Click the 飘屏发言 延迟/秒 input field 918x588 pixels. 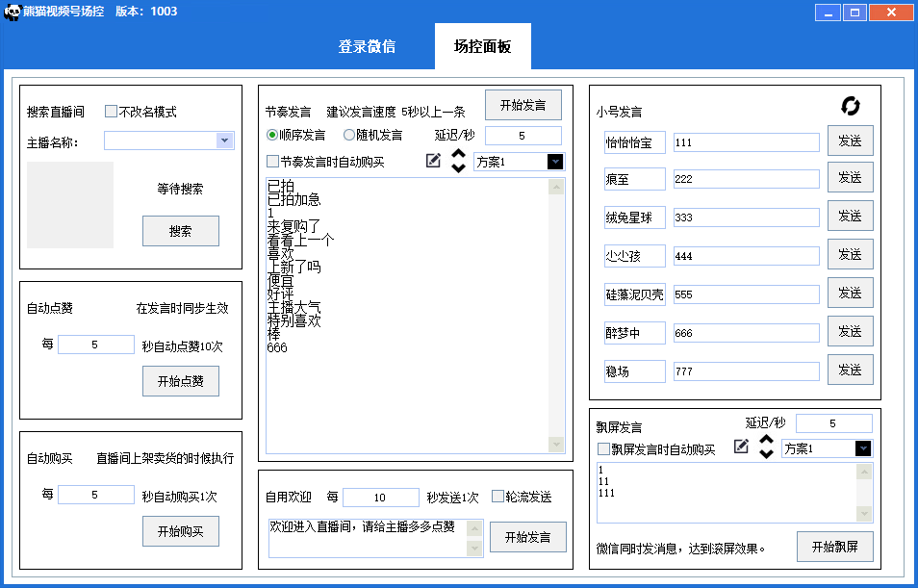(832, 423)
